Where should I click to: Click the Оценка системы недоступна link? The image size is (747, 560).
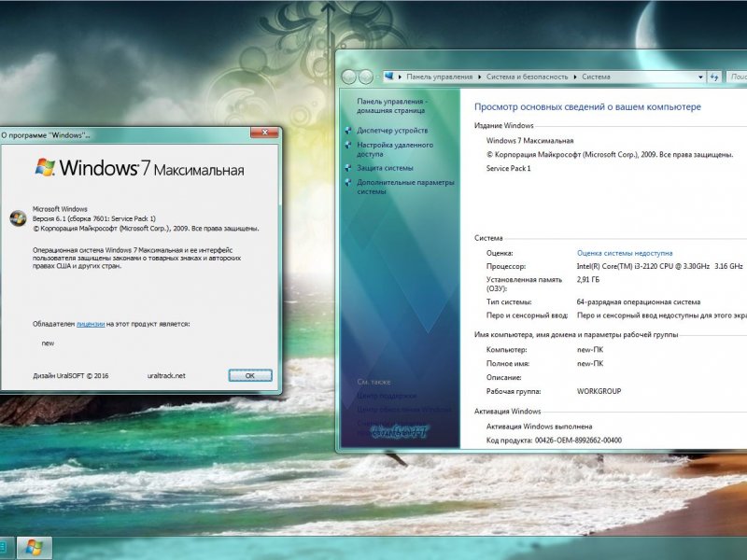pyautogui.click(x=625, y=253)
